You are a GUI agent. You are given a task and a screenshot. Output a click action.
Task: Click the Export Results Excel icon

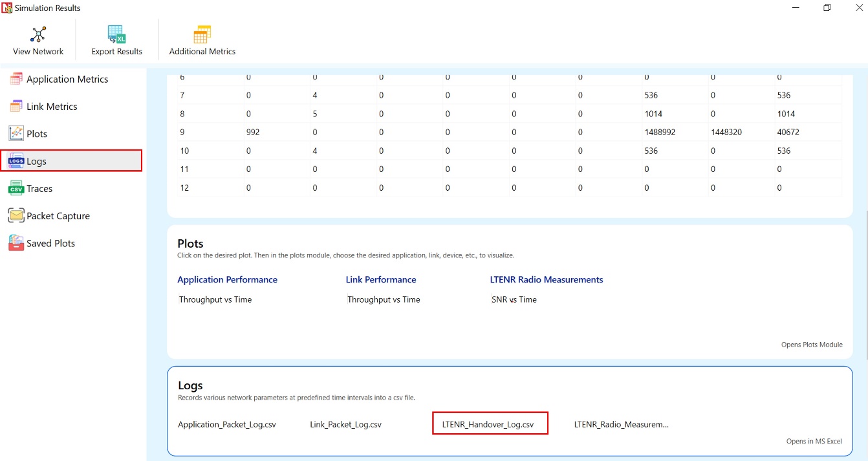coord(116,35)
